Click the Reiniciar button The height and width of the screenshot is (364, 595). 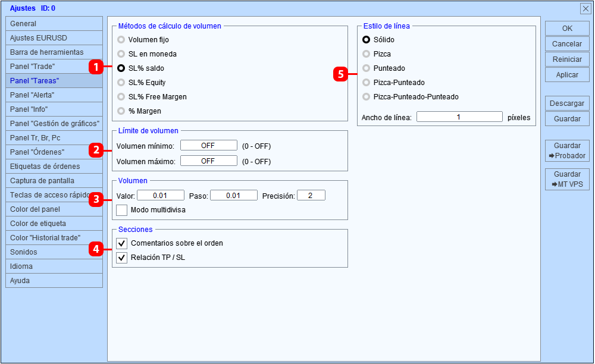567,59
